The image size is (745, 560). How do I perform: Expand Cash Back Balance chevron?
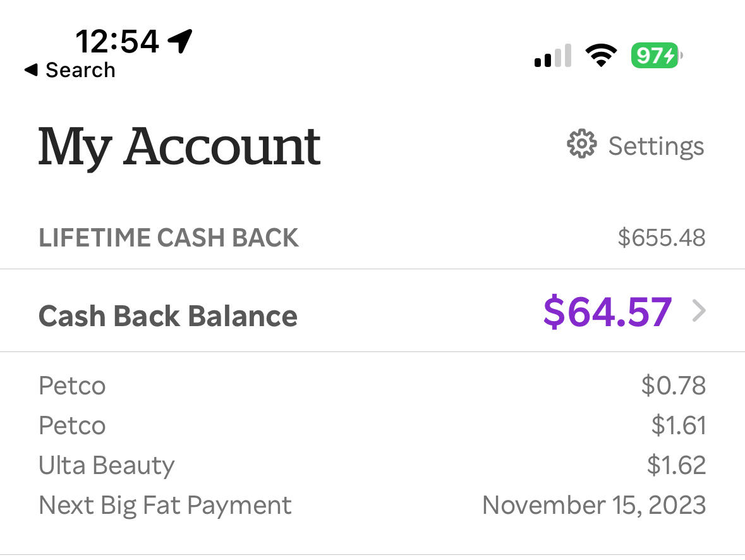tap(699, 311)
